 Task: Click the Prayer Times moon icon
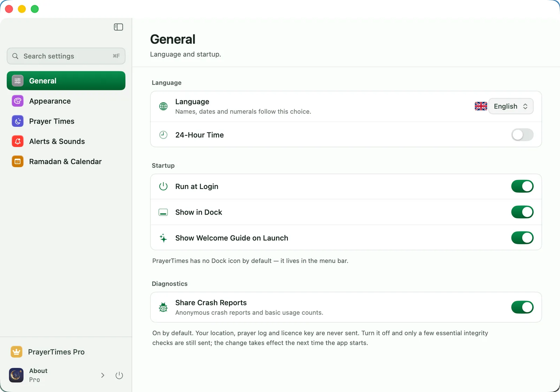[x=17, y=121]
